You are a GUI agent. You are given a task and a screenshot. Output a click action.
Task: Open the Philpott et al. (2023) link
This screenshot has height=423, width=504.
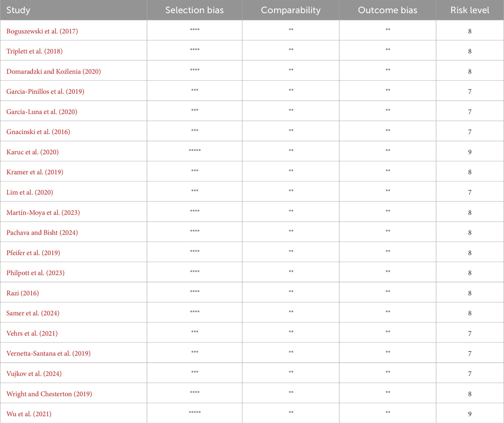coord(36,273)
